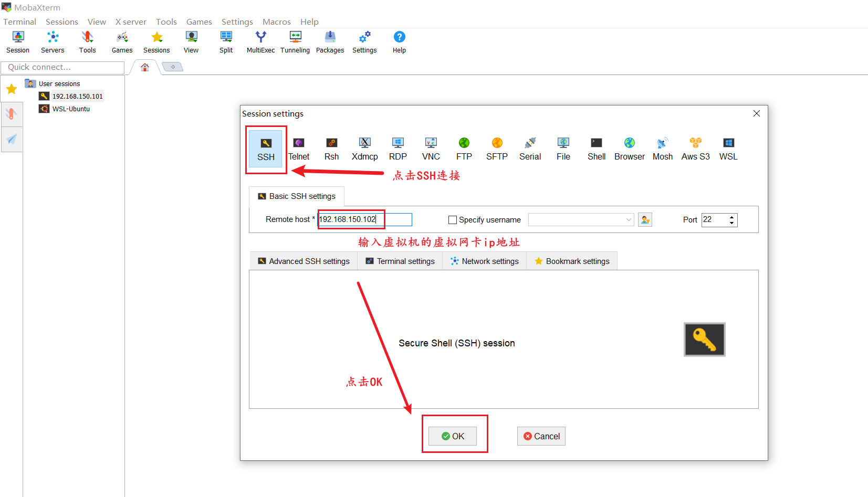
Task: Select the SSH session type
Action: tap(266, 149)
